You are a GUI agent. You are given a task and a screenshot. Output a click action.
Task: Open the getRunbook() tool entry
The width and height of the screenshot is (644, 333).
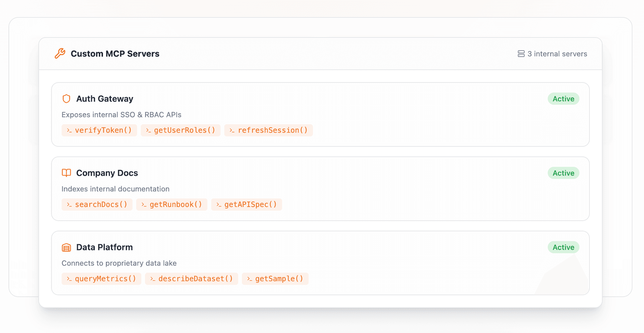pos(172,204)
